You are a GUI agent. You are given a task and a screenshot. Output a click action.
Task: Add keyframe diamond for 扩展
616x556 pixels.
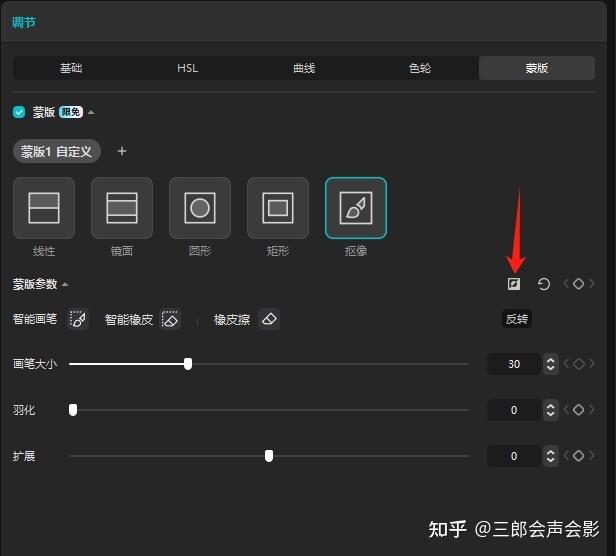578,456
